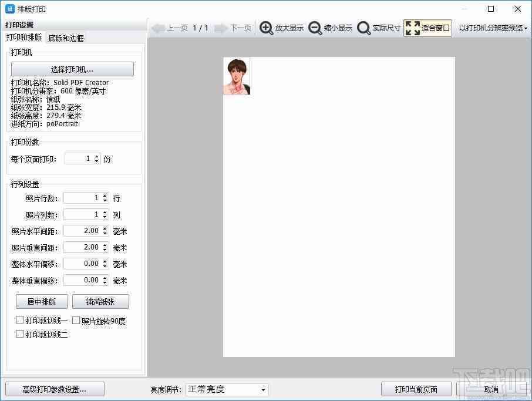Increase 照片水平间距 with up arrow
The image size is (532, 401).
(105, 228)
